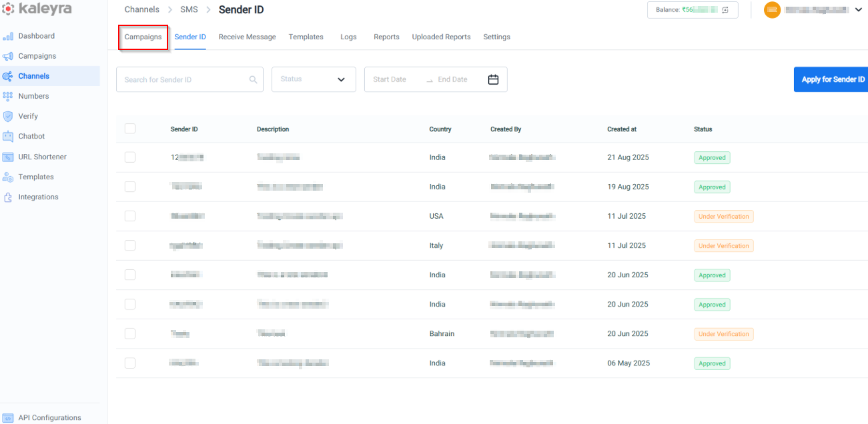Open Numbers in the sidebar

coord(33,96)
